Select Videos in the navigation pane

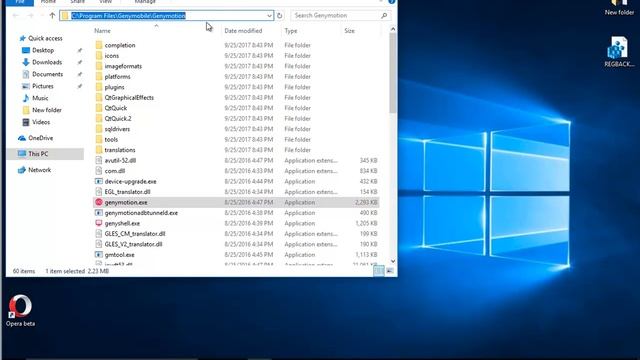click(41, 122)
